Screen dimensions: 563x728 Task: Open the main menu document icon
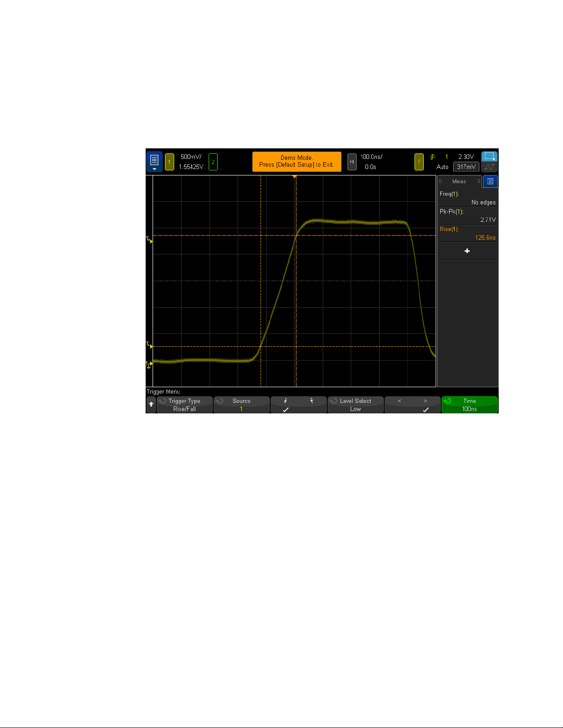click(154, 162)
